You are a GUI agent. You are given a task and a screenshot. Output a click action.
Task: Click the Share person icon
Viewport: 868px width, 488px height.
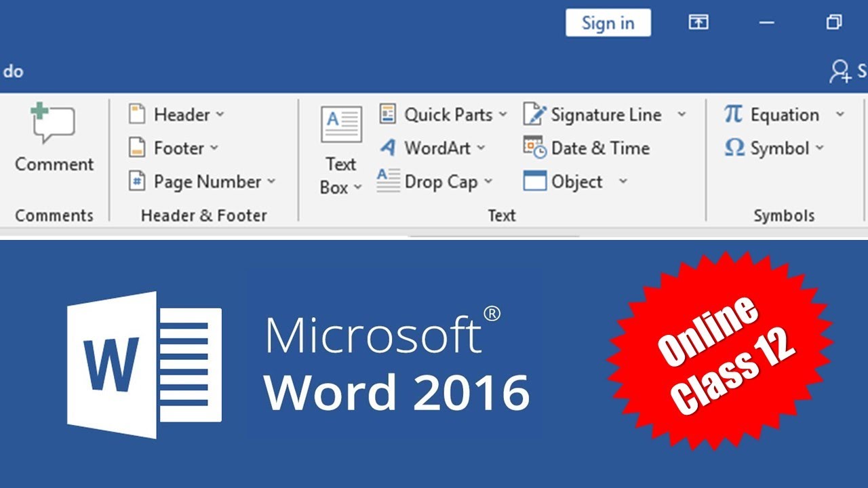(841, 71)
